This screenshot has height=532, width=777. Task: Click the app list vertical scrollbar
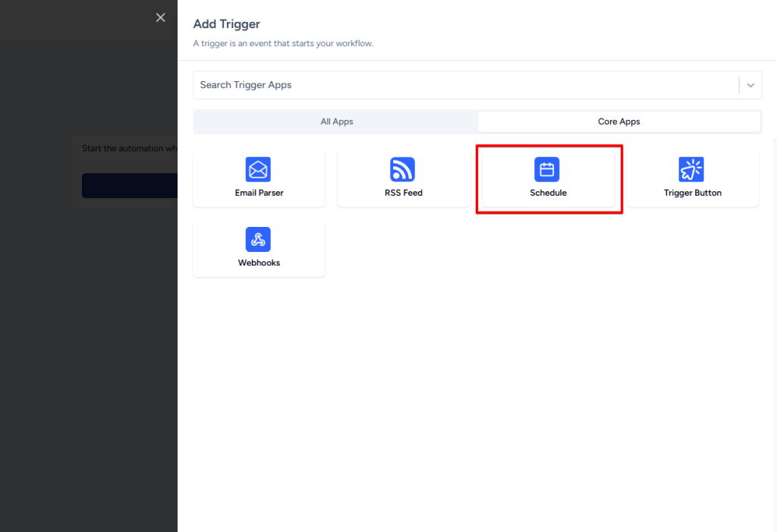(x=774, y=304)
